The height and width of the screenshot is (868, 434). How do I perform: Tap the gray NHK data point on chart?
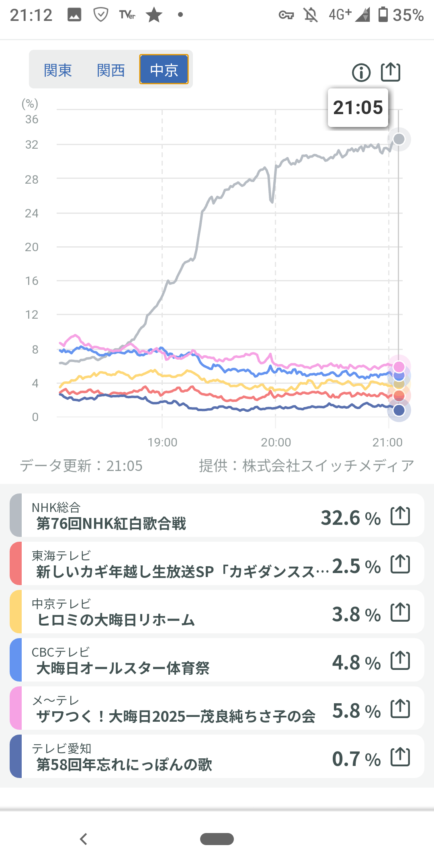pyautogui.click(x=399, y=139)
